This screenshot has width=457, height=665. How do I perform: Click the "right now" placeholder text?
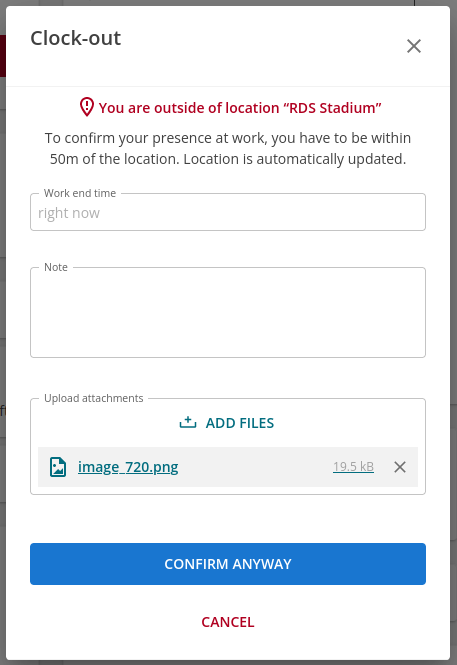pos(69,213)
